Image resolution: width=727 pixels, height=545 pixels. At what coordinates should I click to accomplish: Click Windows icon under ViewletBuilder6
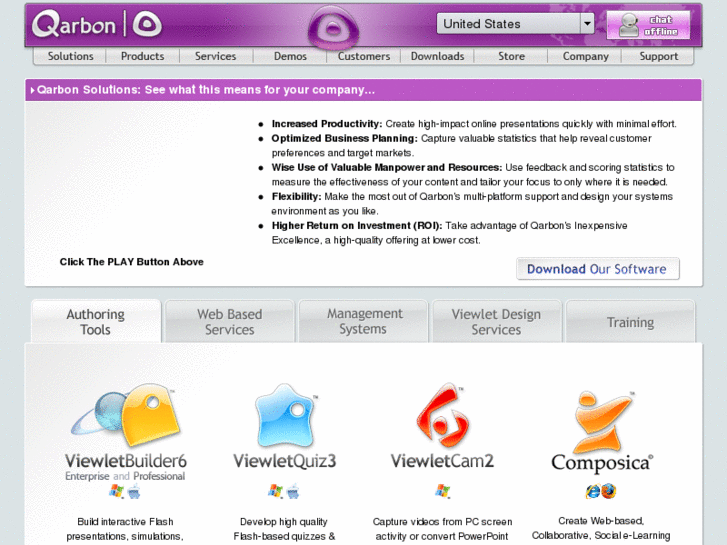tap(116, 491)
